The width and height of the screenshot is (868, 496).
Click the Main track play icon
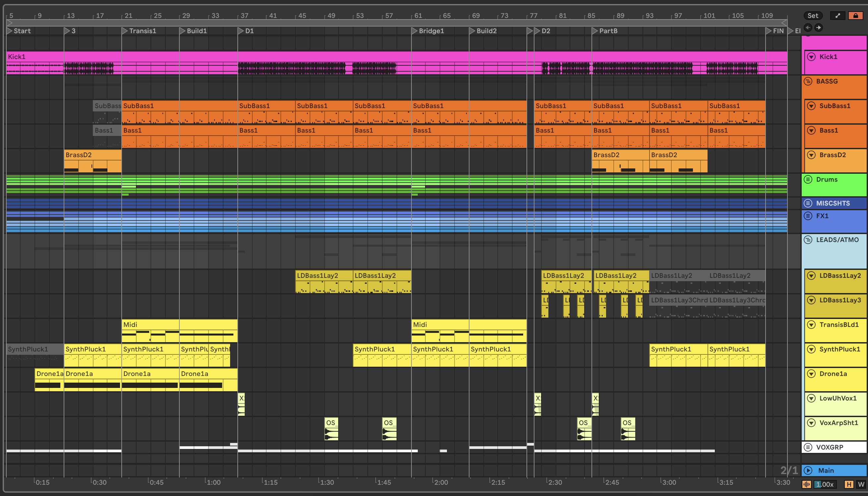point(808,470)
